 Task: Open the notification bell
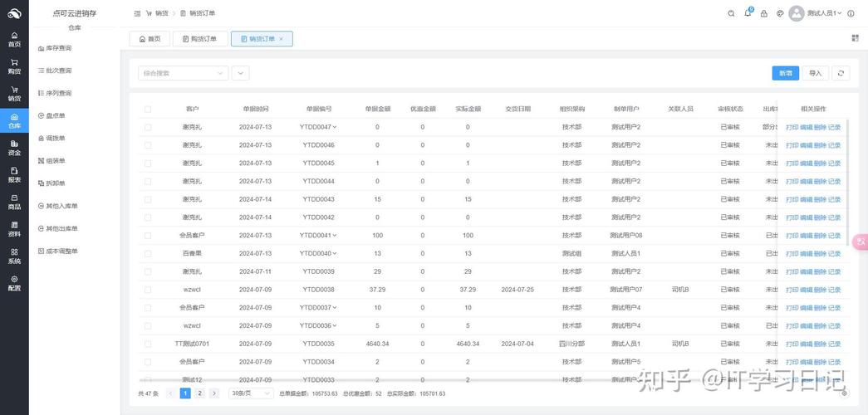(x=748, y=13)
